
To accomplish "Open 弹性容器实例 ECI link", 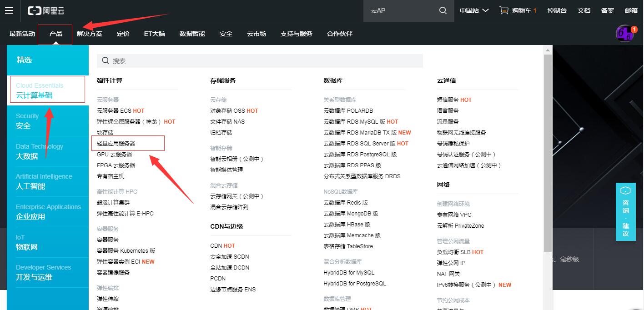I will pos(119,261).
